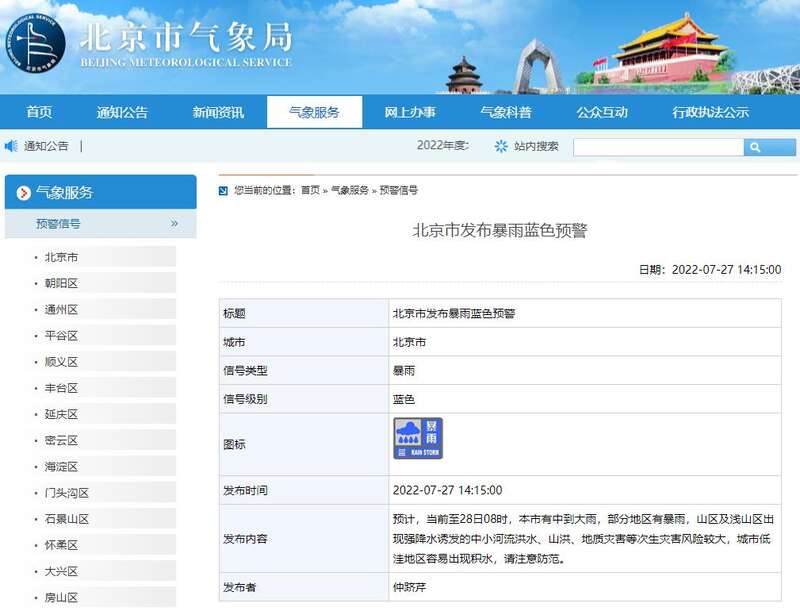Click the rainstorm blue warning icon
Screen dimensions: 800x611
tap(417, 439)
